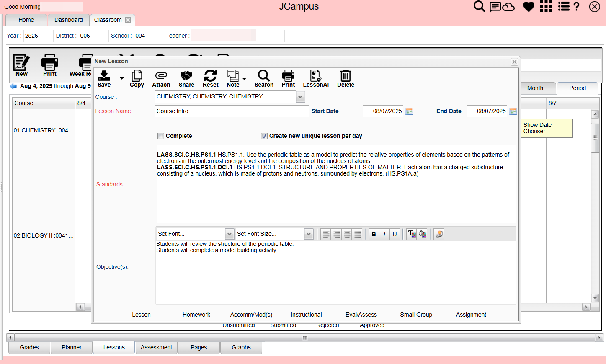This screenshot has width=606, height=364.
Task: Click the Copy lesson icon
Action: click(x=137, y=79)
